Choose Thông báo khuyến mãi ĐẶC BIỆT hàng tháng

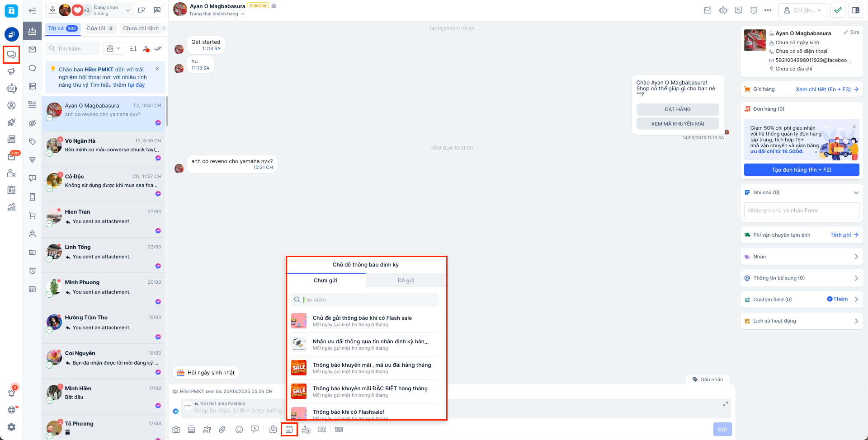coord(365,391)
